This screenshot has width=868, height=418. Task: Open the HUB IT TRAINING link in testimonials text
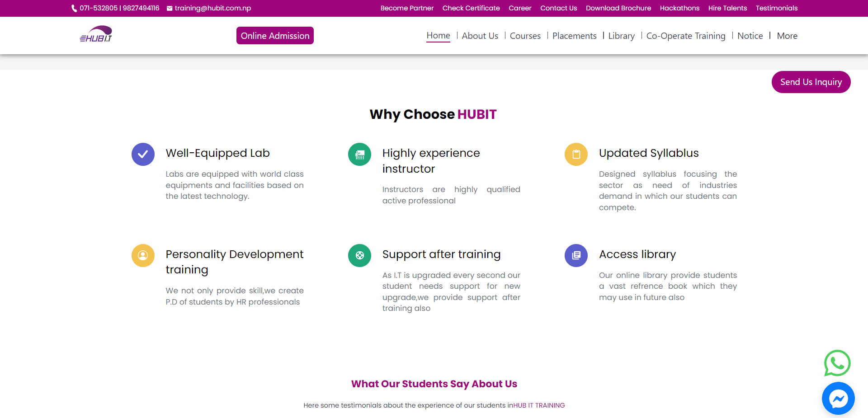click(x=539, y=405)
